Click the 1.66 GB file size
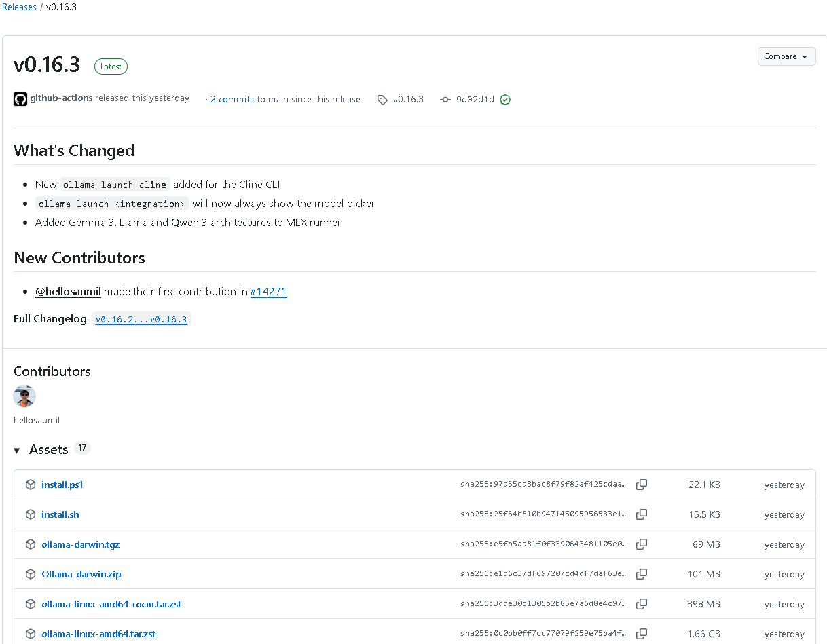 (x=704, y=634)
